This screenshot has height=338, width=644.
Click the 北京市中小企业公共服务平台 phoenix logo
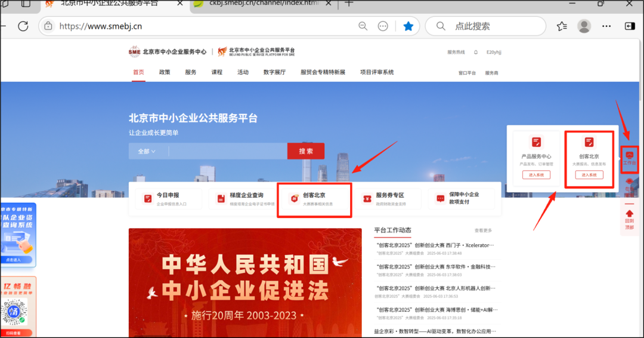256,52
